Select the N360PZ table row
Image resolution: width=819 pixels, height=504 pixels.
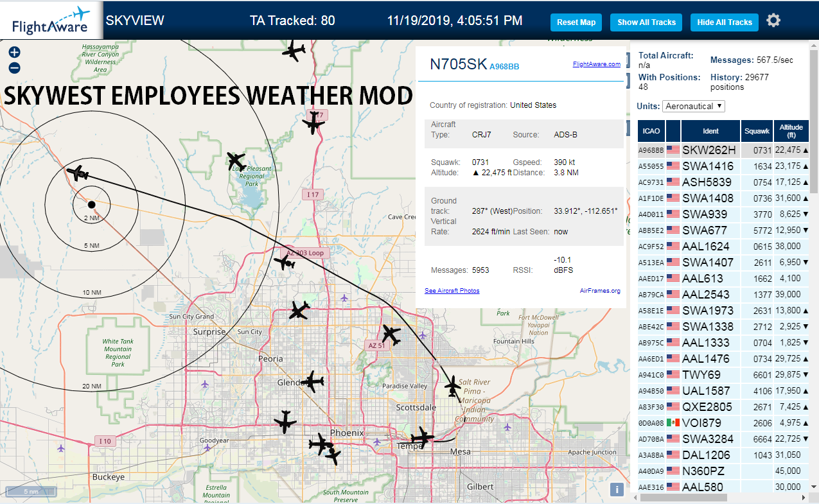coord(724,471)
